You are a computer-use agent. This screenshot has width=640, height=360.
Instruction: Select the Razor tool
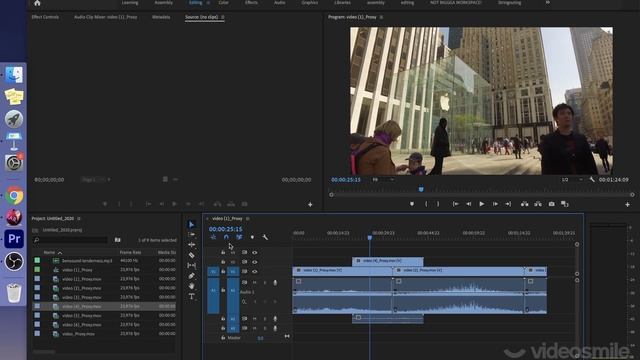pyautogui.click(x=191, y=255)
